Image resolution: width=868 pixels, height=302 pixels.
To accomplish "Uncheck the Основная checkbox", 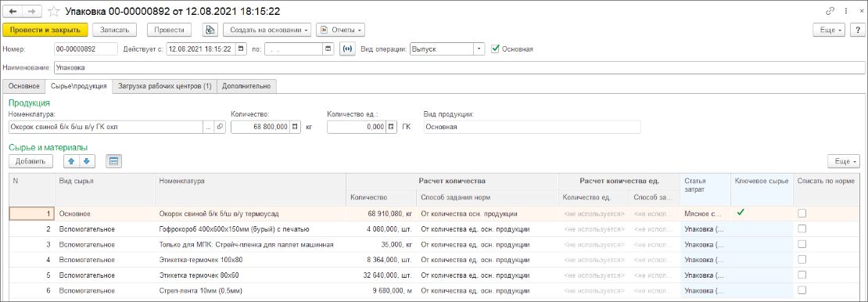I will 496,49.
